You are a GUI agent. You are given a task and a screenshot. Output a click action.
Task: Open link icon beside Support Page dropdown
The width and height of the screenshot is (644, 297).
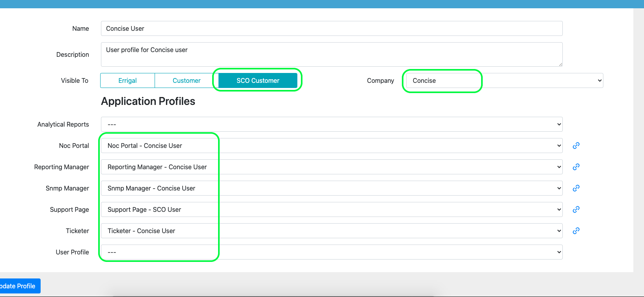click(576, 209)
